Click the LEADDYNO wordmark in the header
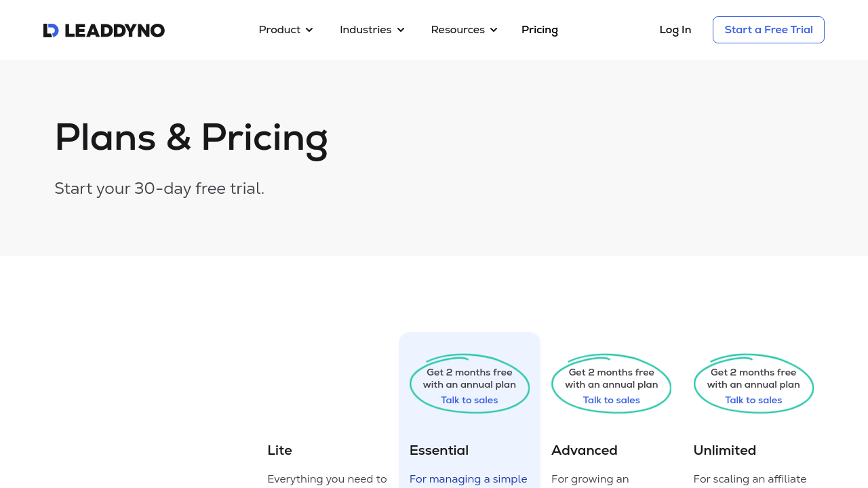868x488 pixels. pyautogui.click(x=115, y=30)
